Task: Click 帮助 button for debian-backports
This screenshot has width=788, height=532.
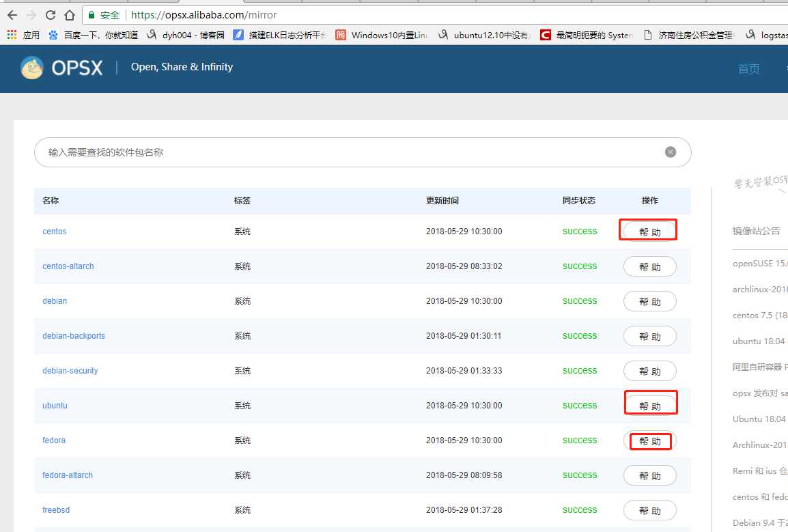Action: [x=649, y=336]
